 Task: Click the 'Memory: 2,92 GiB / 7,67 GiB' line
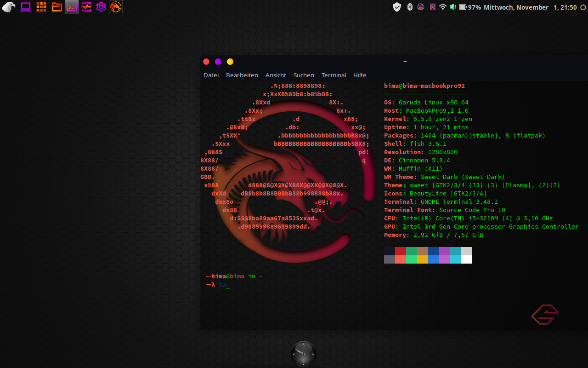434,235
